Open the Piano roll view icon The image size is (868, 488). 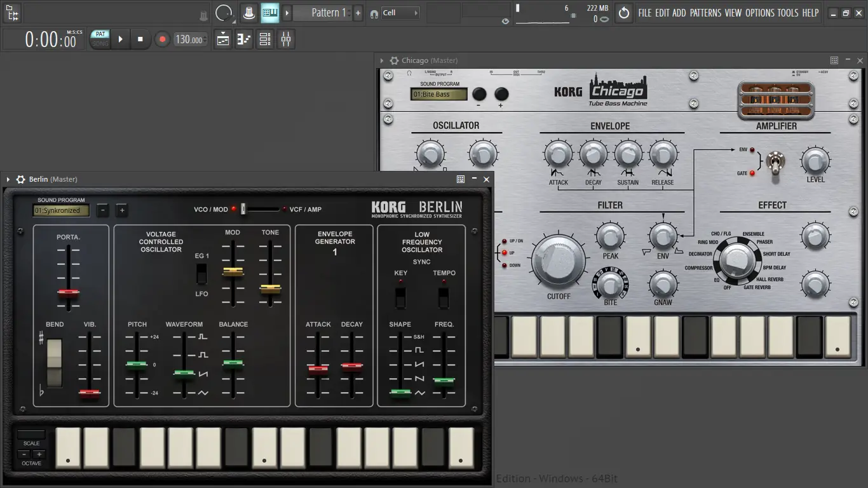coord(244,39)
